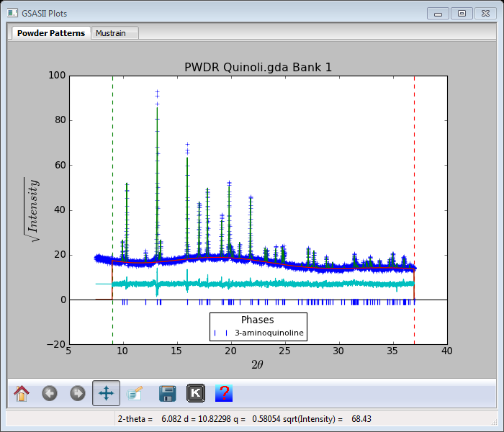504x432 pixels.
Task: Save the figure with floppy disk icon
Action: 168,393
